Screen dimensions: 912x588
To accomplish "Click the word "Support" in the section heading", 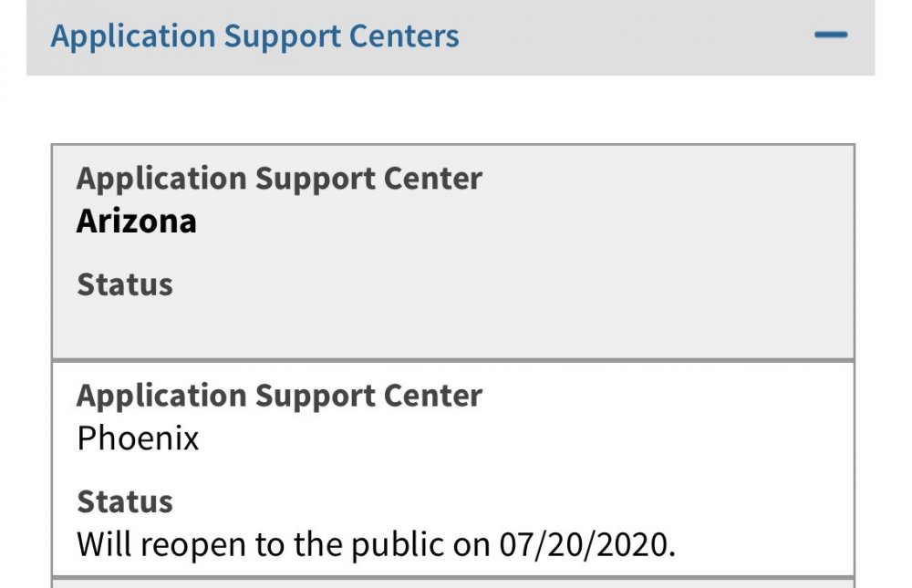I will point(282,36).
